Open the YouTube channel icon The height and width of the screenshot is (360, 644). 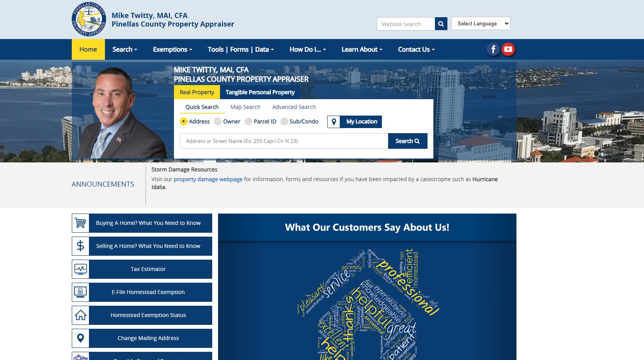click(508, 49)
